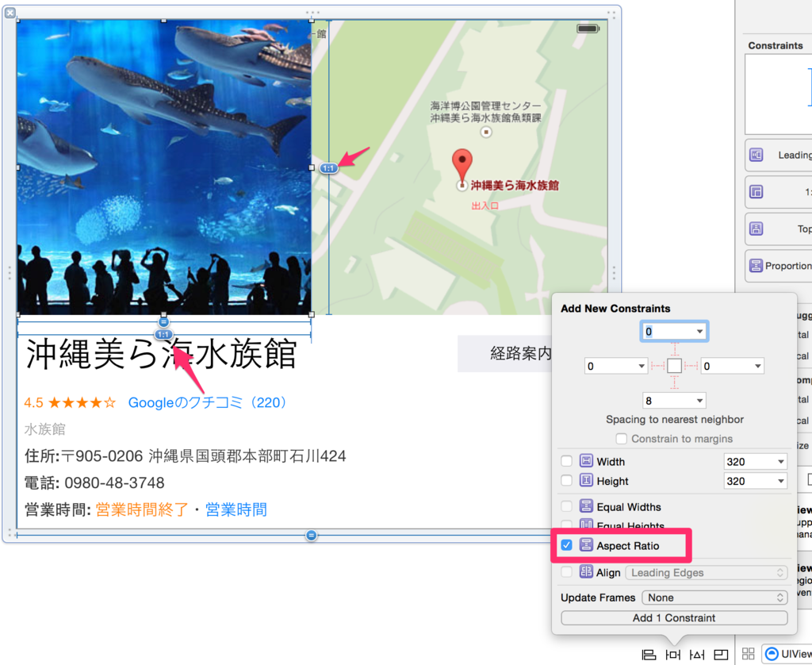Select the 1:1 constraint badge above the title
The image size is (812, 665).
click(163, 335)
